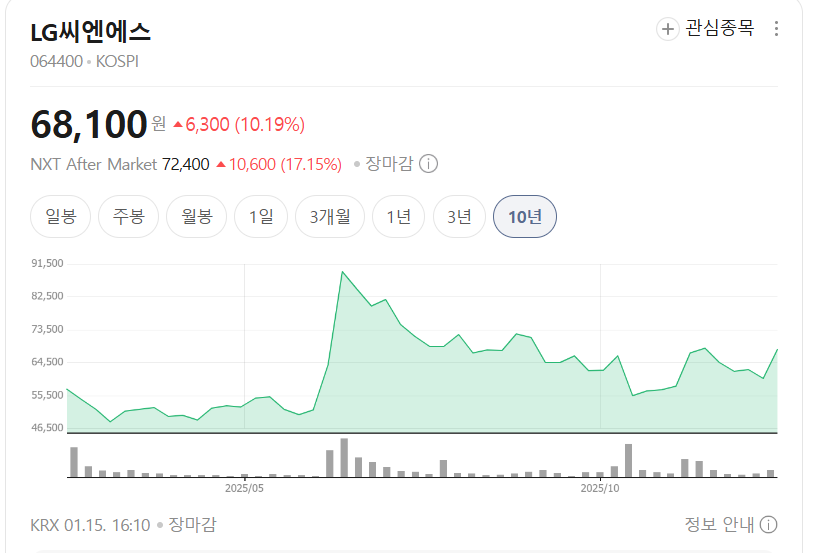
Task: Click the current price 68,100
Action: tap(89, 125)
